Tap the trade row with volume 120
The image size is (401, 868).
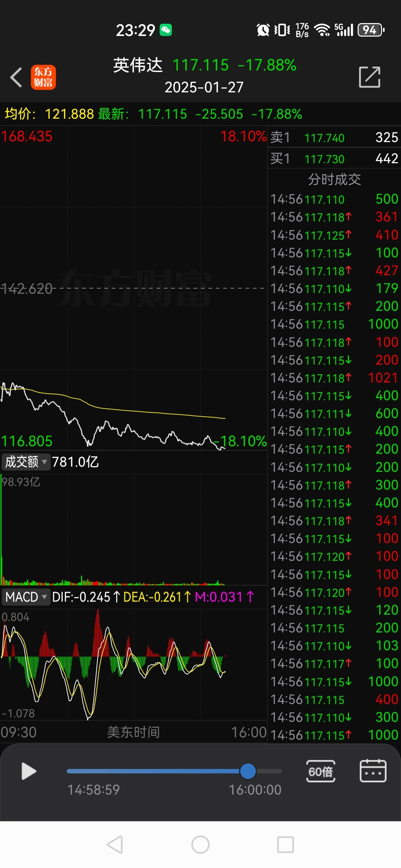tap(334, 610)
